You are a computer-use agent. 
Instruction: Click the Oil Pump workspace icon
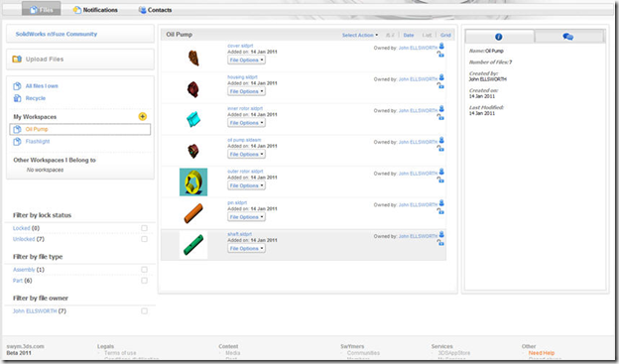[x=17, y=129]
